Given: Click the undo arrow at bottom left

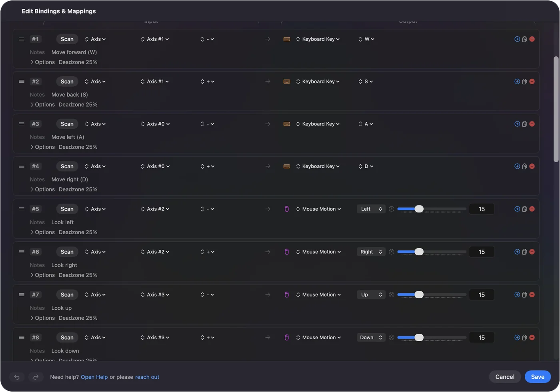Looking at the screenshot, I should point(17,377).
